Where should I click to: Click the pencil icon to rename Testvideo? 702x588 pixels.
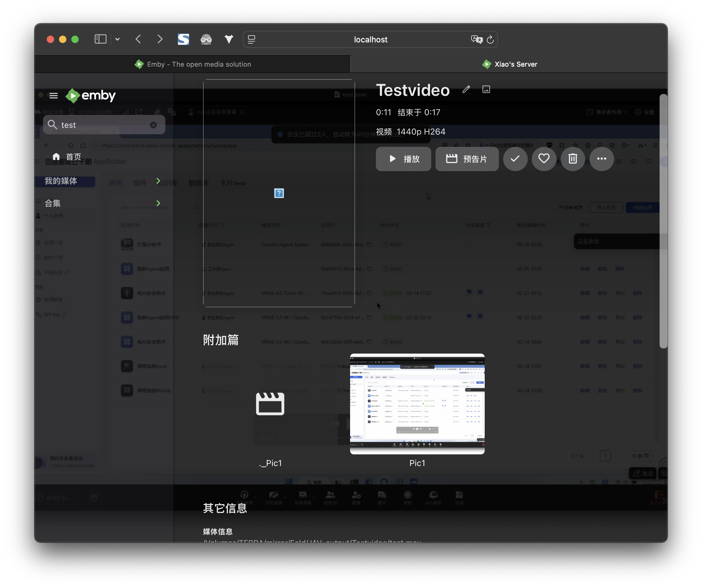point(466,89)
